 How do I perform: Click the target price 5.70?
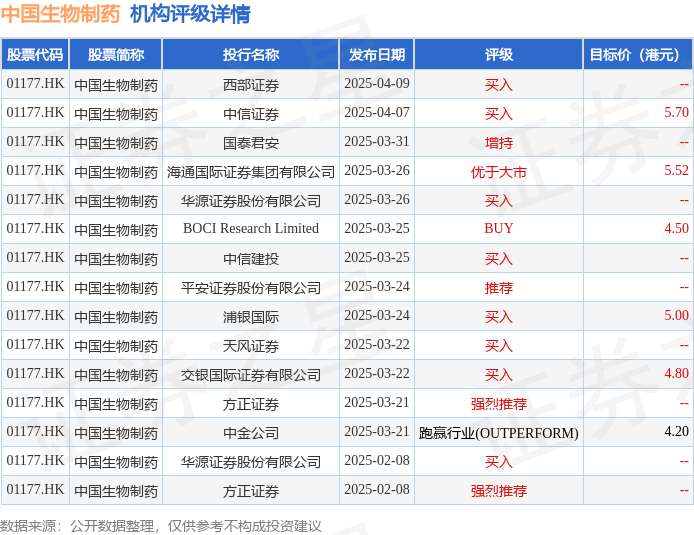click(x=676, y=112)
